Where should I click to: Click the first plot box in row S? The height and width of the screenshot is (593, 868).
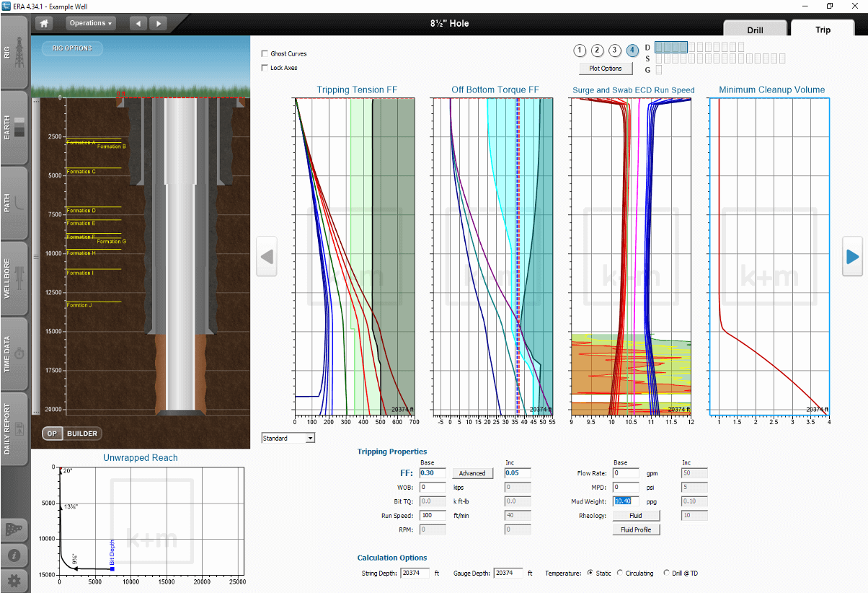(659, 58)
